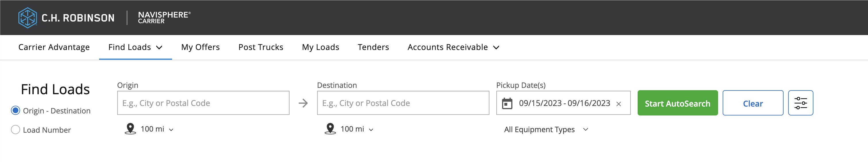
Task: Open the All Equipment Types dropdown
Action: coord(546,130)
